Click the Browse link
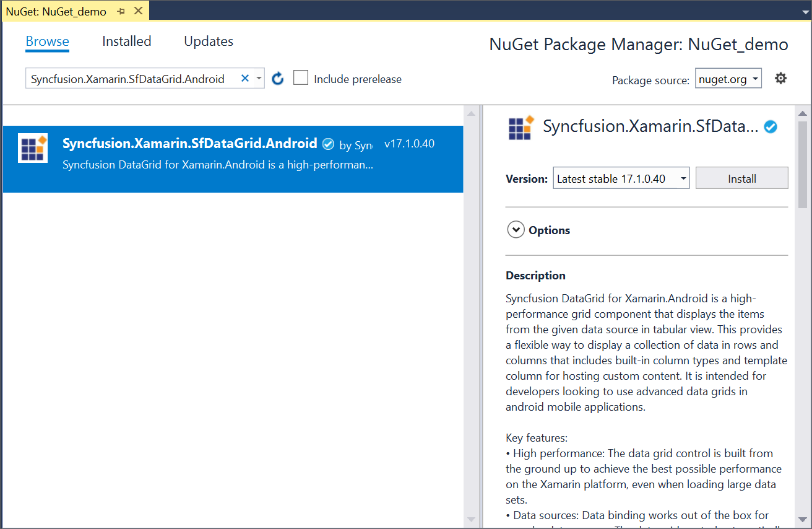812x529 pixels. pyautogui.click(x=47, y=41)
